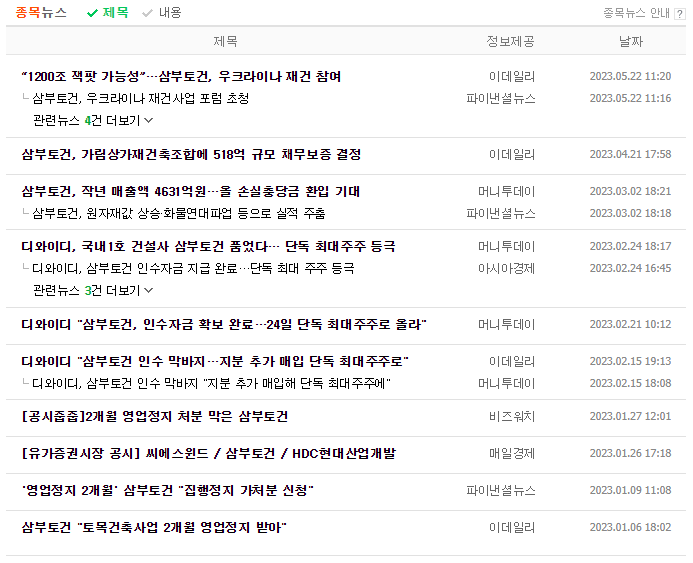Click date 2023.01.06 18:02

631,527
